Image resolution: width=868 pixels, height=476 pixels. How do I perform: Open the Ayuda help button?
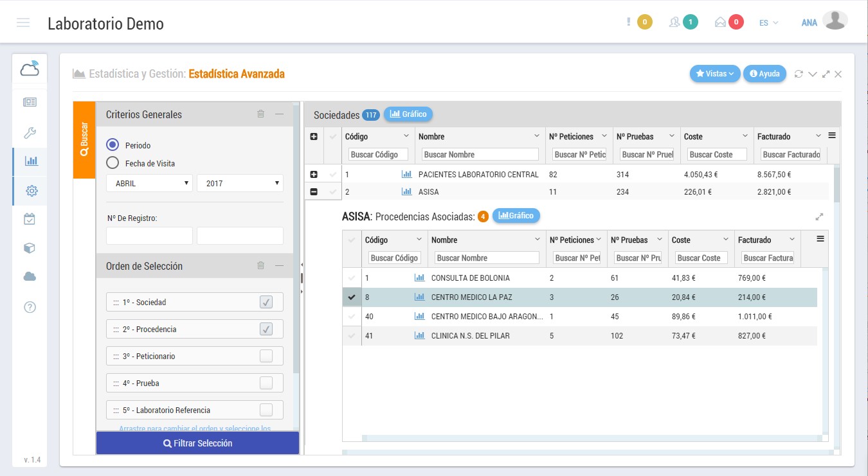pyautogui.click(x=764, y=74)
